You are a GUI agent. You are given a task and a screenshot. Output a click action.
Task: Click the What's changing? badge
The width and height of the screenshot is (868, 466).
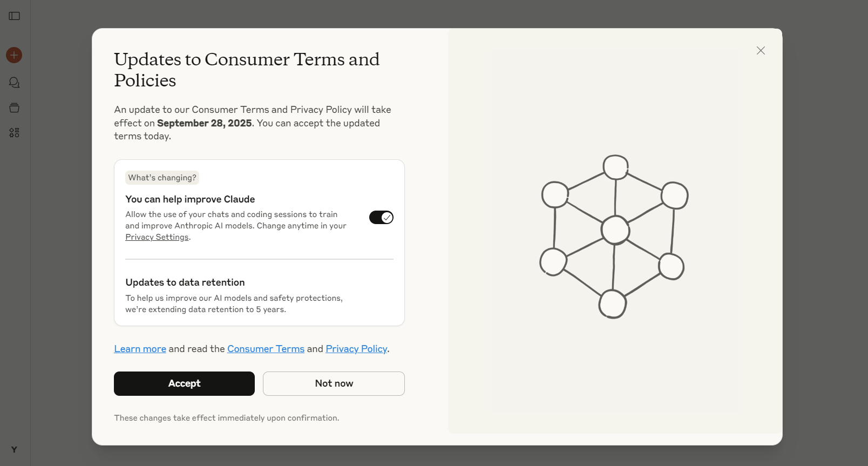click(162, 178)
